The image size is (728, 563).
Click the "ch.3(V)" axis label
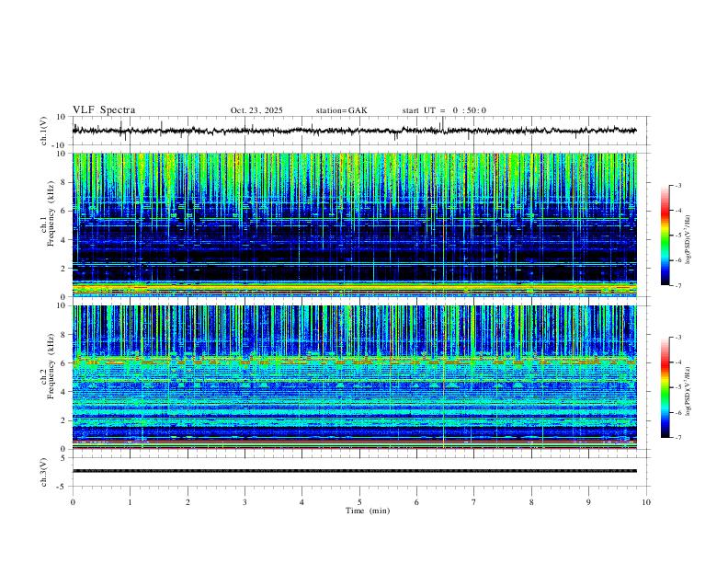coord(44,472)
